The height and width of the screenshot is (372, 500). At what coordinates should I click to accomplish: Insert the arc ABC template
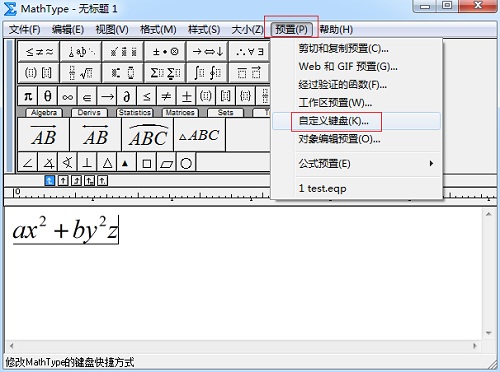[x=148, y=135]
